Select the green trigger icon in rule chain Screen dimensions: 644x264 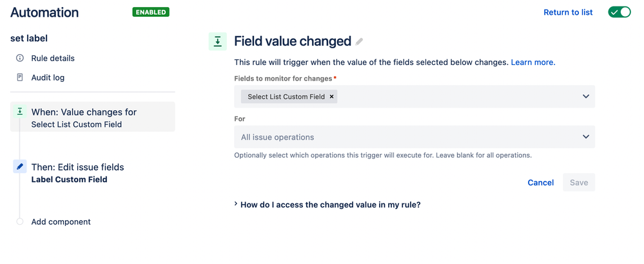(x=20, y=111)
